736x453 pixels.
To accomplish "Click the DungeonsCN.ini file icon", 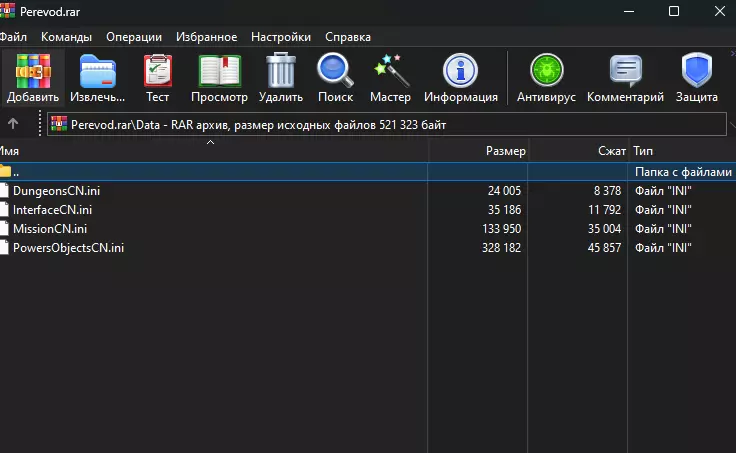I will point(4,191).
